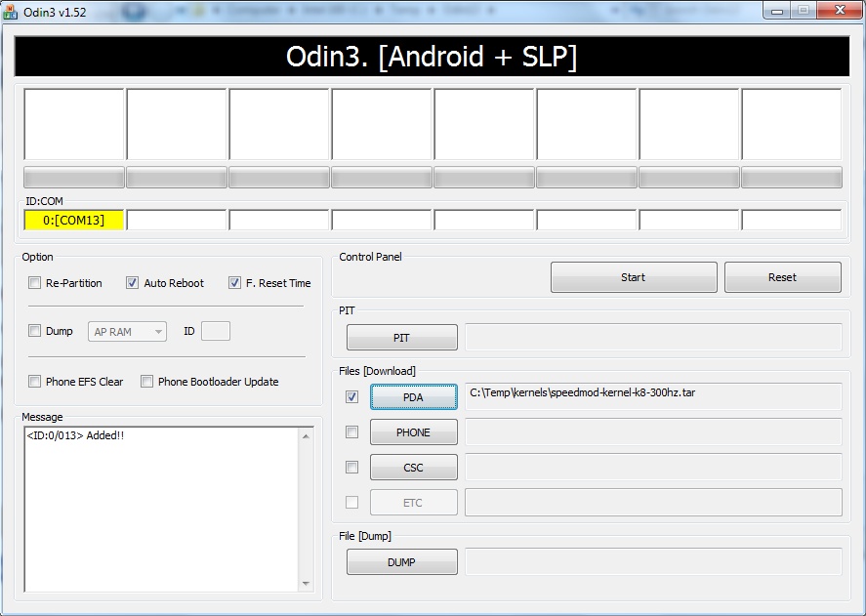Click the PDA file button
The height and width of the screenshot is (616, 866).
414,397
